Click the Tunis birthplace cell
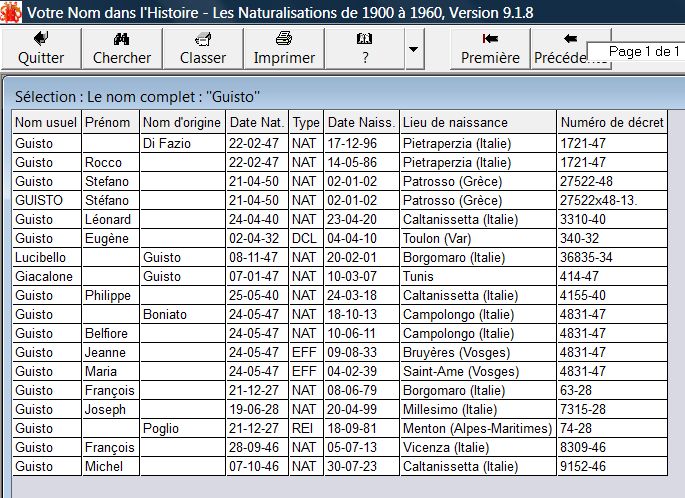Screen dimensions: 685x498 coord(478,277)
